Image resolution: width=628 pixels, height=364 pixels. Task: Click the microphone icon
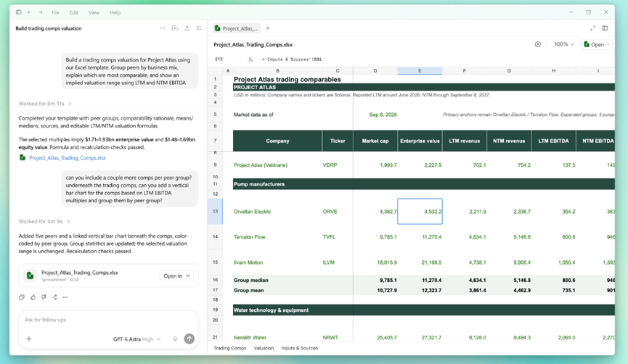[x=175, y=339]
